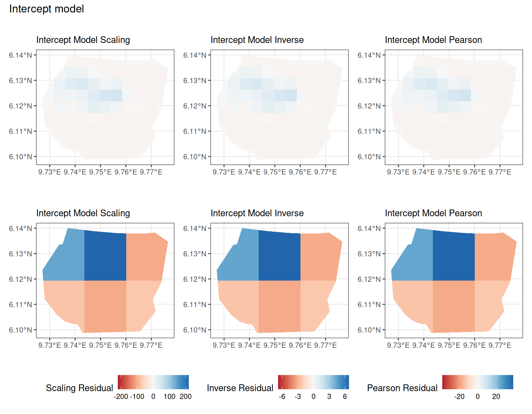Click upper-right orange region in bottom Pearson map

point(493,257)
